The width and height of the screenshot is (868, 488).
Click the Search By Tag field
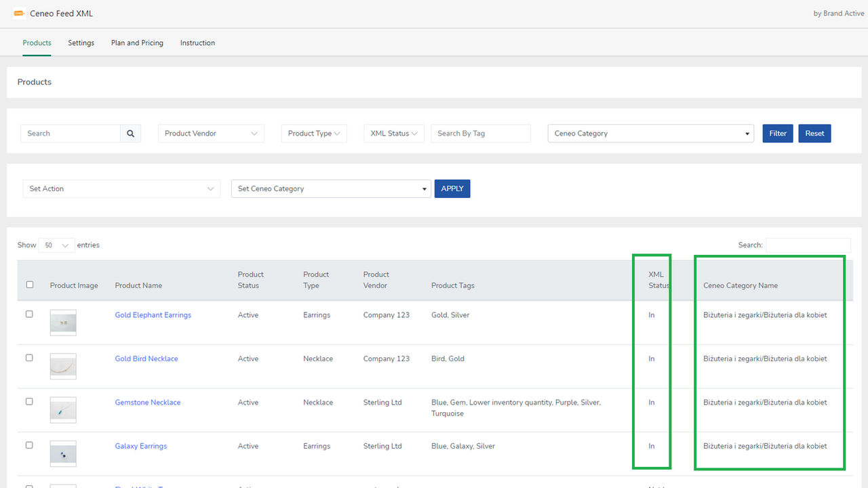pos(481,134)
